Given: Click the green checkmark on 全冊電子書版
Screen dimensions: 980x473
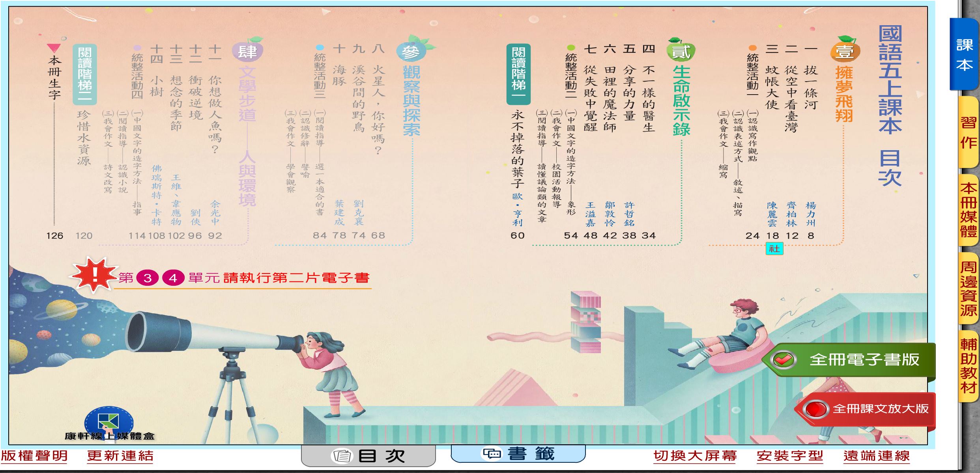Looking at the screenshot, I should pos(784,359).
